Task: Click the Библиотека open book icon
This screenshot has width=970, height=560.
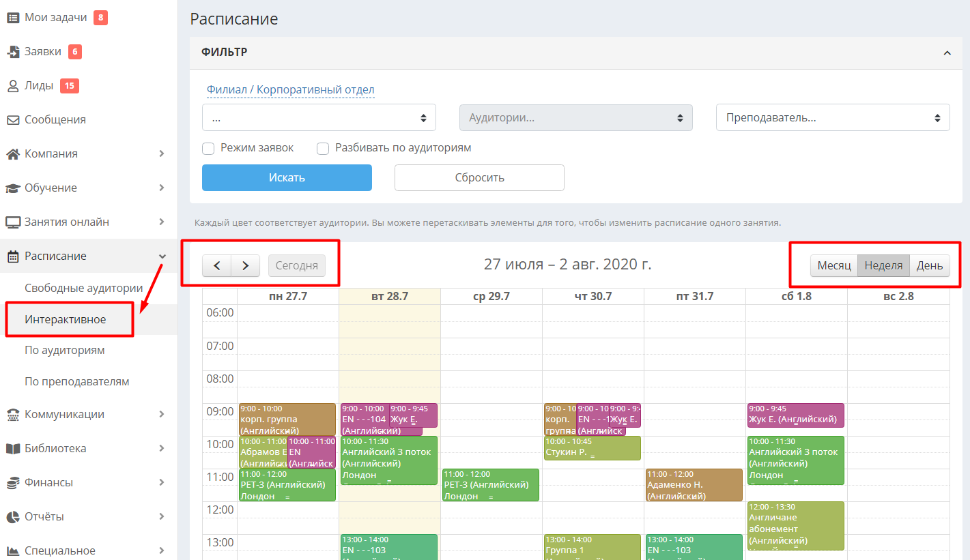Action: (13, 449)
